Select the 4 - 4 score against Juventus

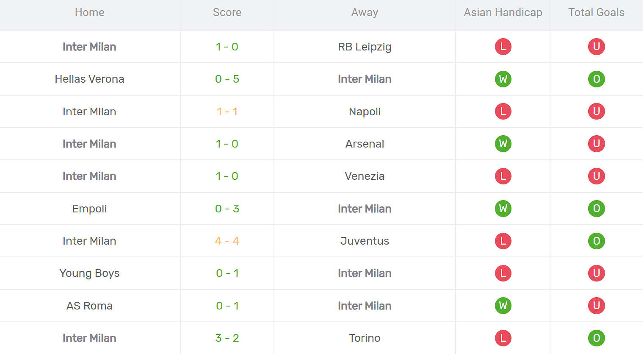pyautogui.click(x=227, y=241)
